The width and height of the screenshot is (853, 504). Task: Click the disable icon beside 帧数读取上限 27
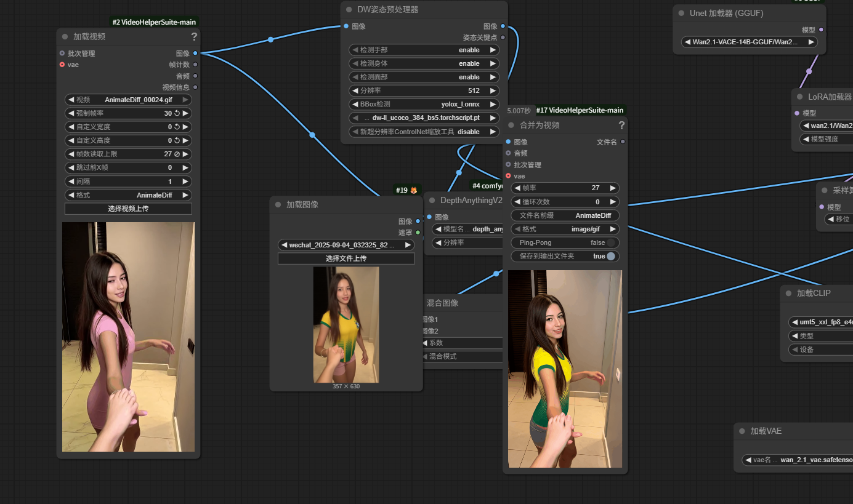pyautogui.click(x=177, y=154)
